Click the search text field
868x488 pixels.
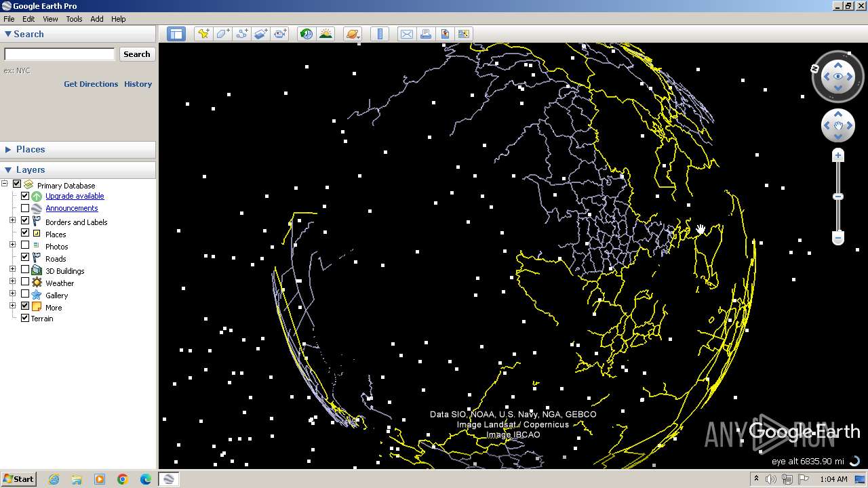(60, 54)
